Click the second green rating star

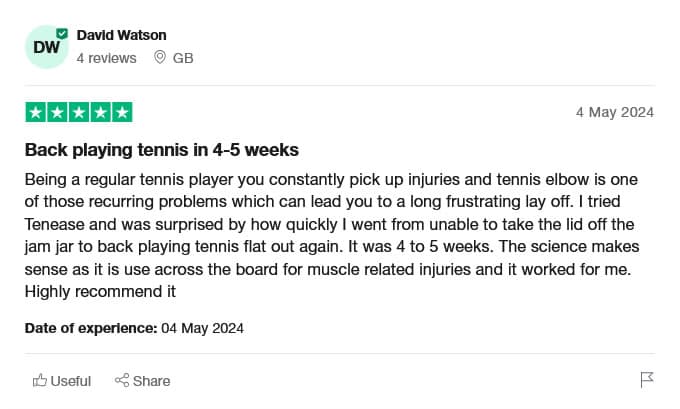point(57,112)
